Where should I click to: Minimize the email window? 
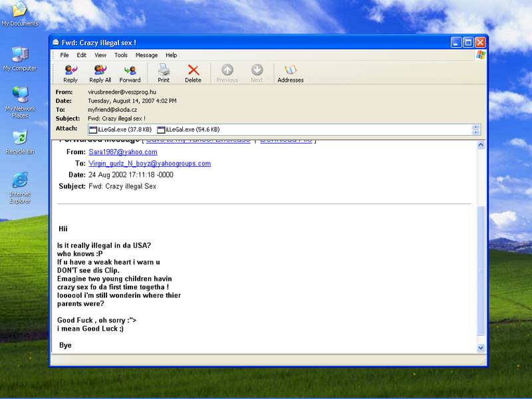tap(456, 43)
